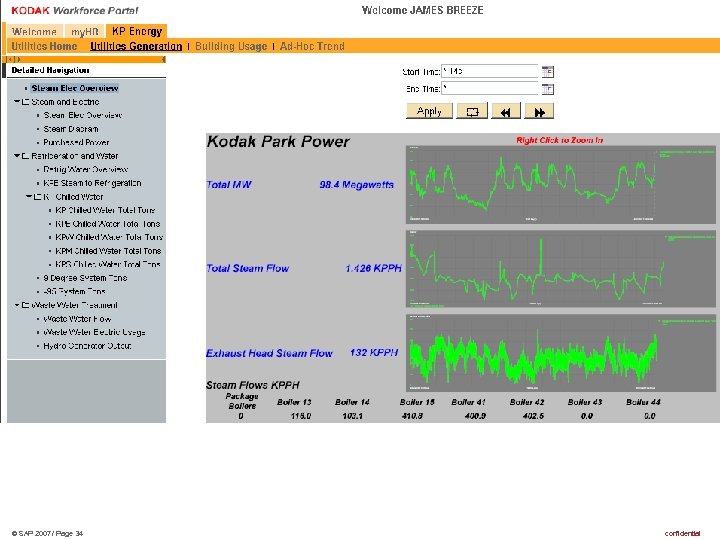
Task: Open the Start Time calendar picker icon
Action: (x=547, y=72)
